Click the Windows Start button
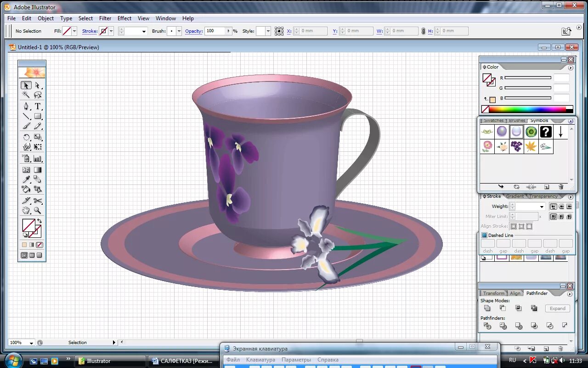The height and width of the screenshot is (368, 588). (12, 360)
